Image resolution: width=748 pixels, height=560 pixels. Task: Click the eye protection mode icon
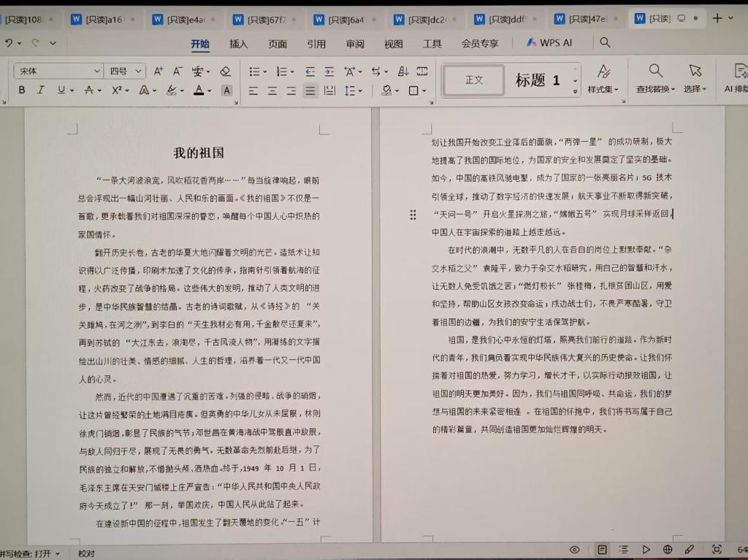tap(575, 549)
